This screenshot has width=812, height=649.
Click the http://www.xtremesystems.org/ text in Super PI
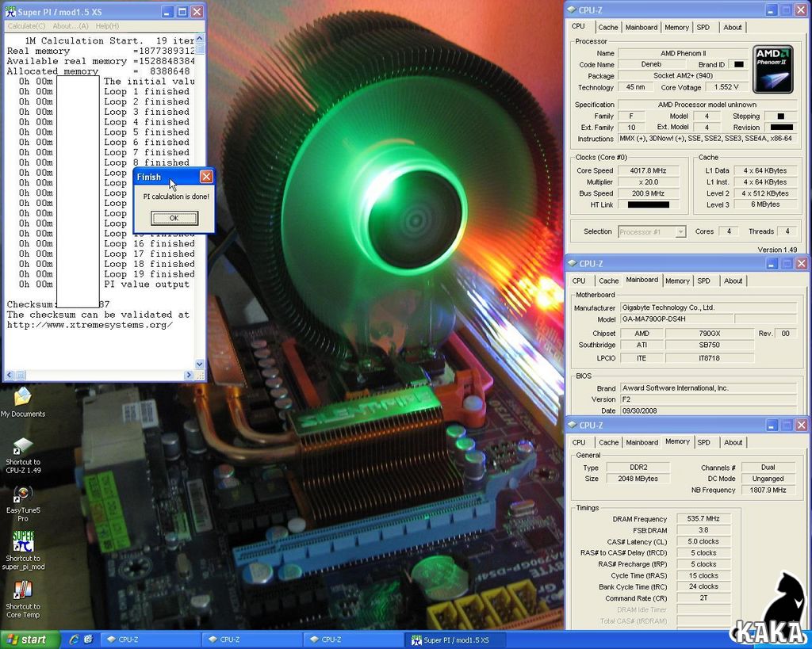(x=90, y=325)
